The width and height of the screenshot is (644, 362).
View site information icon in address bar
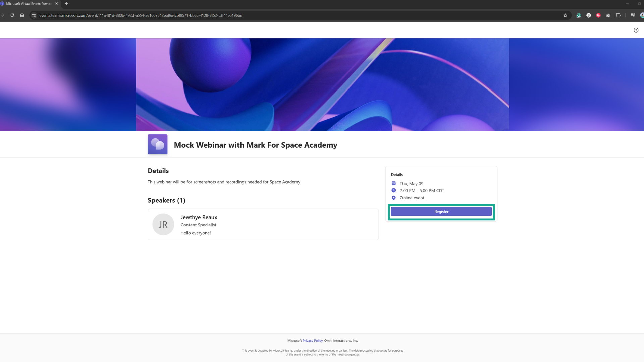[34, 15]
